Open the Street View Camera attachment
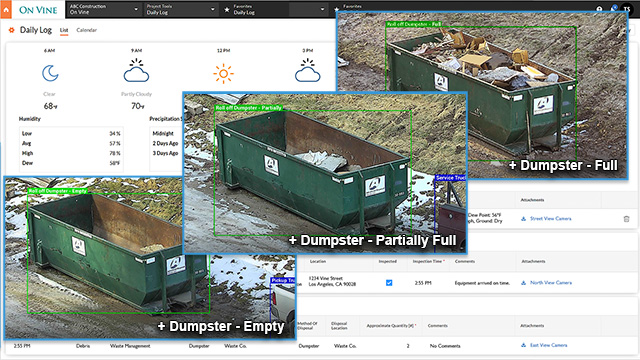This screenshot has width=640, height=360. click(x=551, y=219)
